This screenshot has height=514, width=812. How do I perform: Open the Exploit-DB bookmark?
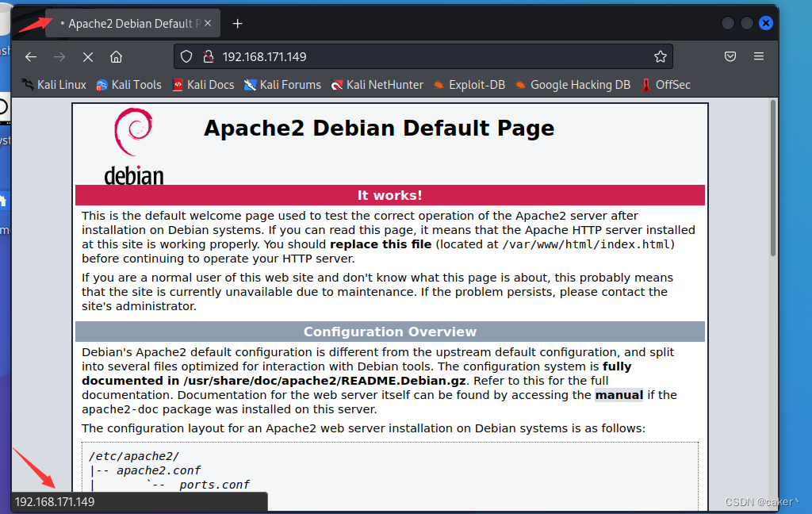(x=469, y=85)
